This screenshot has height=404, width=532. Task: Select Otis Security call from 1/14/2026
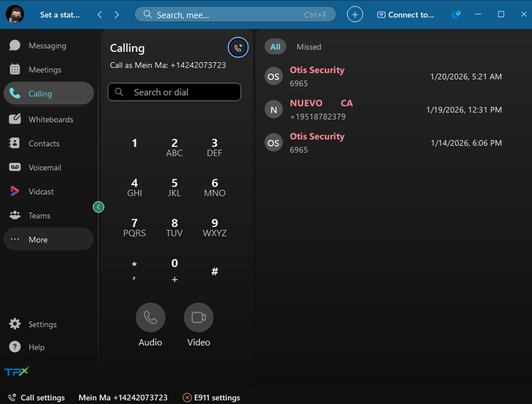click(383, 143)
